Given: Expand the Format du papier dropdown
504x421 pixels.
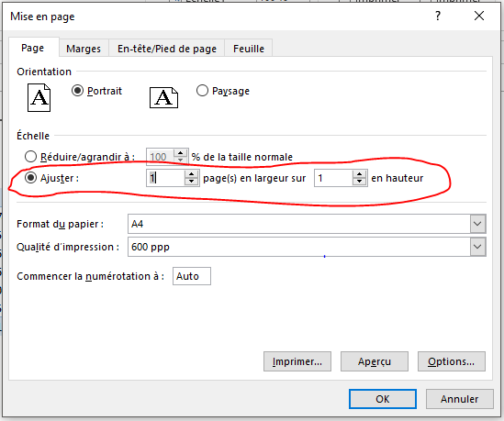Looking at the screenshot, I should point(477,224).
